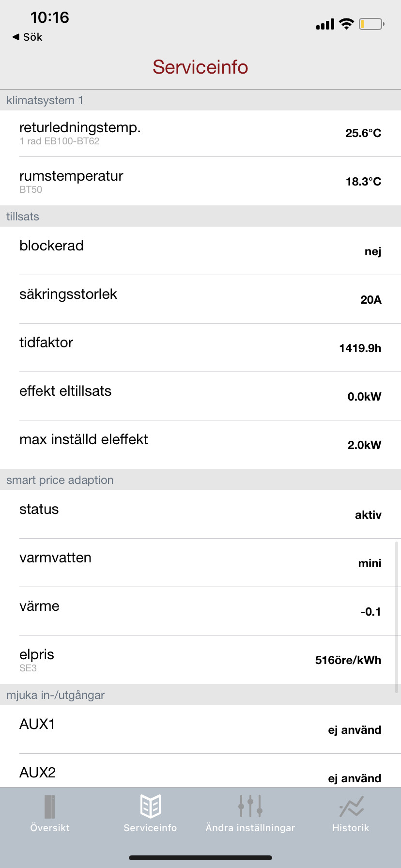This screenshot has width=401, height=868.
Task: Open Ändra inställningar sliders icon
Action: tap(250, 806)
